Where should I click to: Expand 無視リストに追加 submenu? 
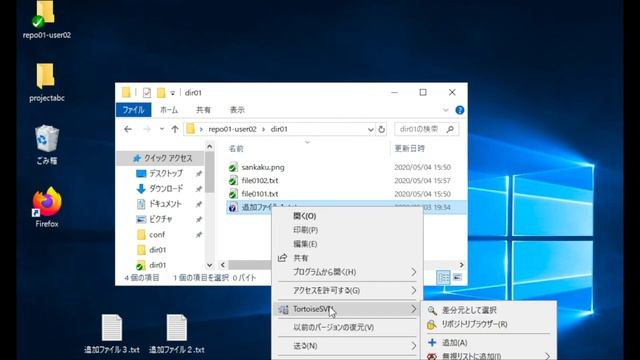click(488, 356)
